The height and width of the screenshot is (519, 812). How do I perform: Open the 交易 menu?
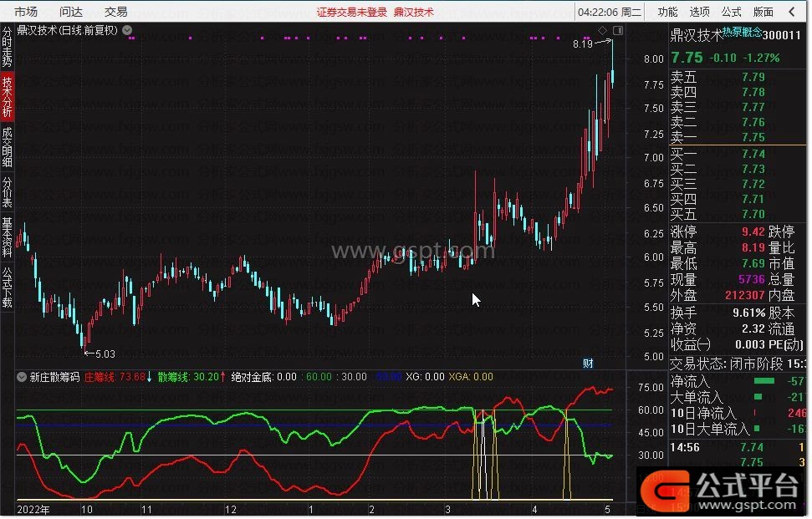pyautogui.click(x=116, y=12)
